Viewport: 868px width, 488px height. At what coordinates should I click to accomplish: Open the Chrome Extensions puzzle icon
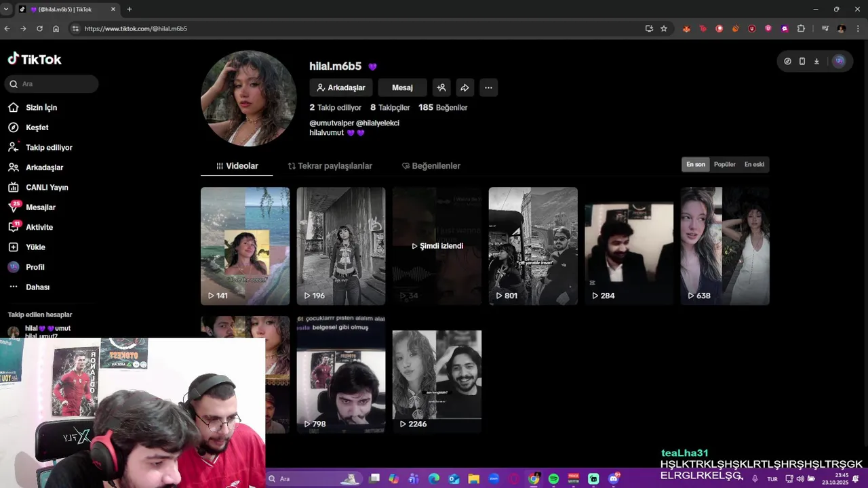click(x=801, y=28)
